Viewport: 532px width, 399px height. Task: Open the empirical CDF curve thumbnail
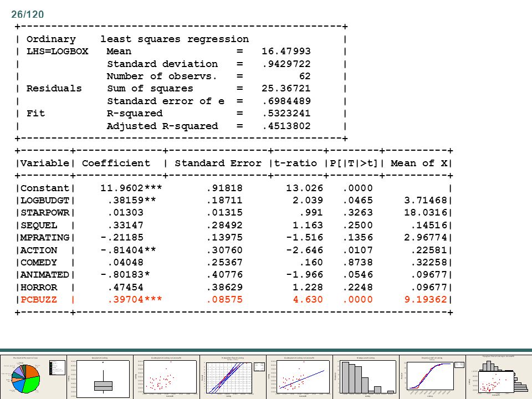tap(433, 377)
